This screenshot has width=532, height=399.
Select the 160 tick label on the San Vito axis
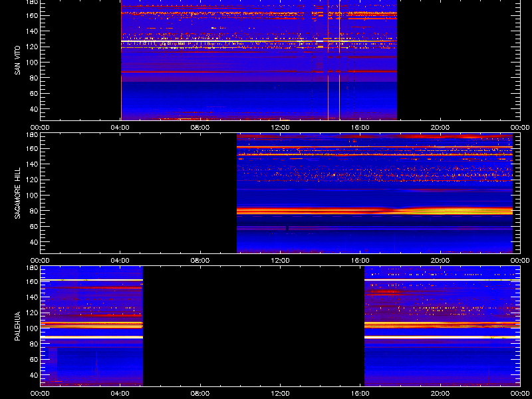[33, 15]
